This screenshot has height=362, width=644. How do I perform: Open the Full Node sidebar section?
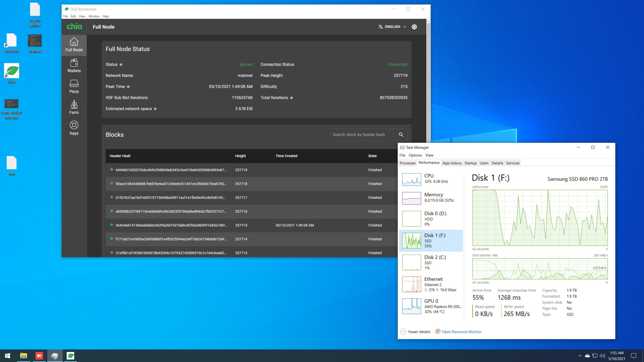pyautogui.click(x=74, y=45)
